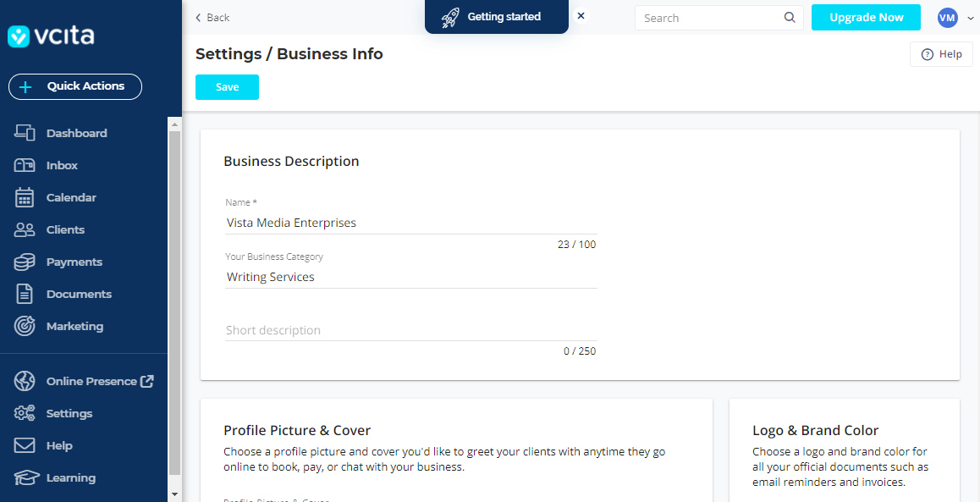Image resolution: width=980 pixels, height=502 pixels.
Task: Click the Settings / Business Info heading
Action: tap(289, 54)
